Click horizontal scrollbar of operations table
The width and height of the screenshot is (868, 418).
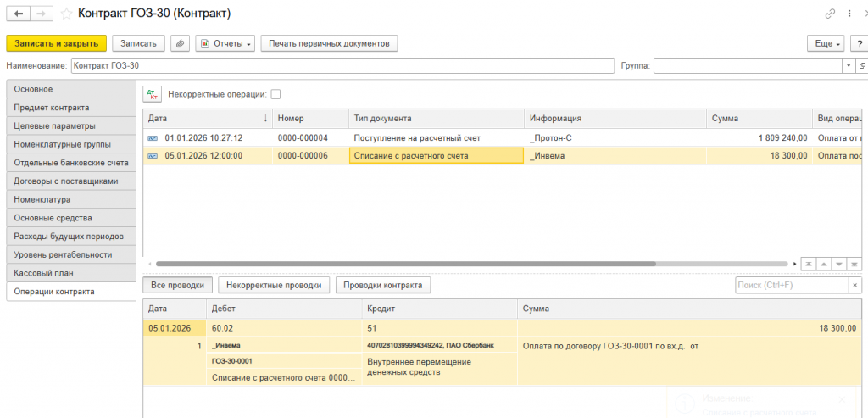[x=406, y=264]
